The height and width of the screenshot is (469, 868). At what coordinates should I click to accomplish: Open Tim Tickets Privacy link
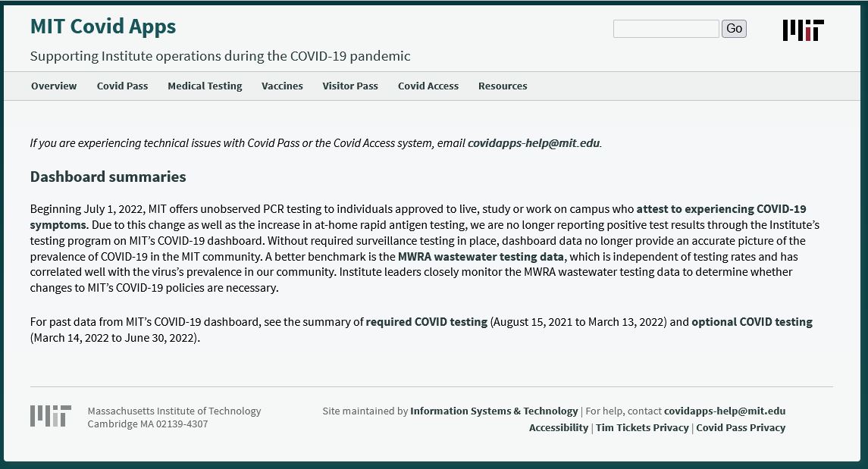[642, 427]
